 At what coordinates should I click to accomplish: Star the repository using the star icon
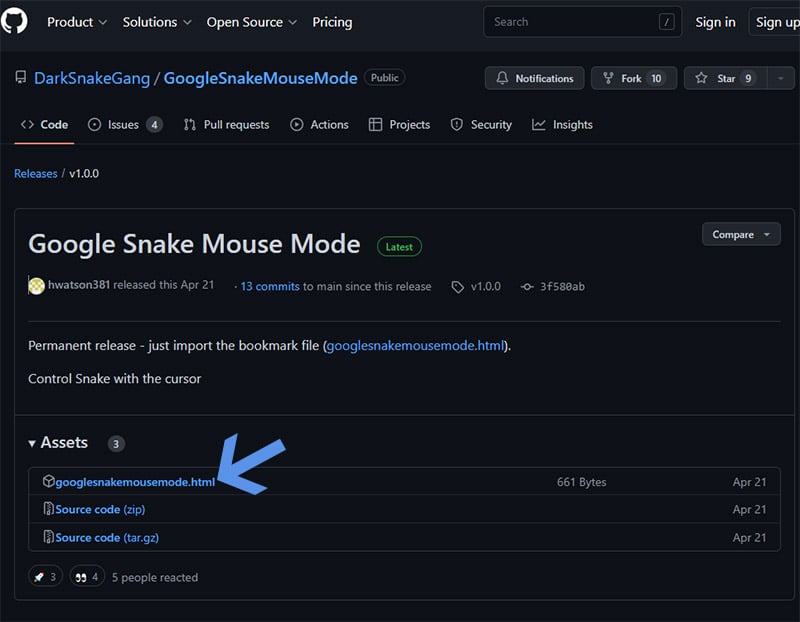(x=701, y=78)
